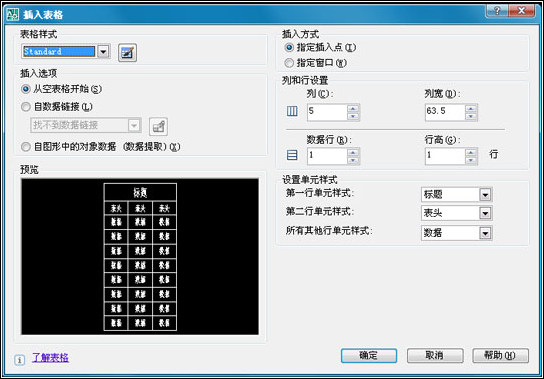Click the rows icon beside 数据行 field
Image resolution: width=544 pixels, height=379 pixels.
[292, 155]
